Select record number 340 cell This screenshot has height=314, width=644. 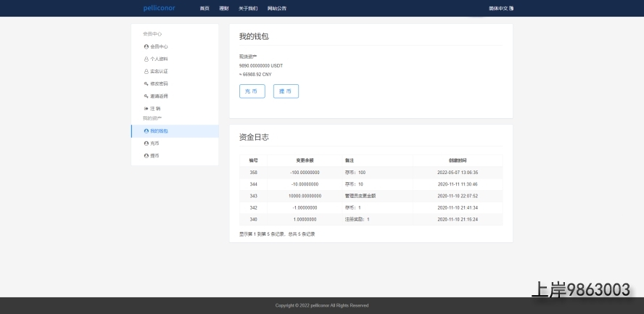pos(253,220)
